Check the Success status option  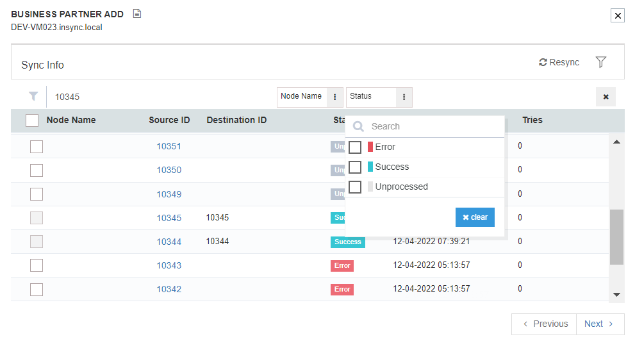click(355, 167)
